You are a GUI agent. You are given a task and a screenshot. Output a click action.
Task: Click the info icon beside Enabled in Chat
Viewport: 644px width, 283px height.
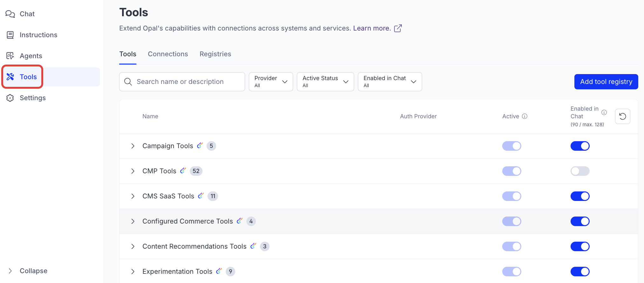point(604,112)
